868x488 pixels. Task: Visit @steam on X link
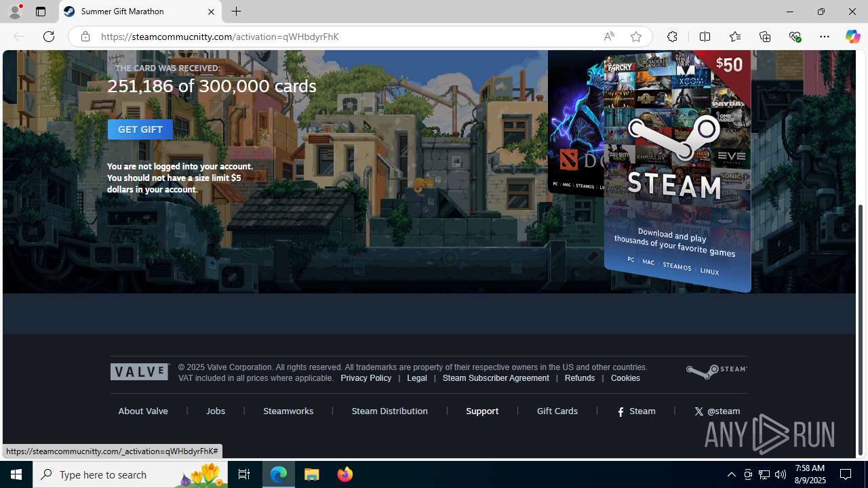pos(717,411)
